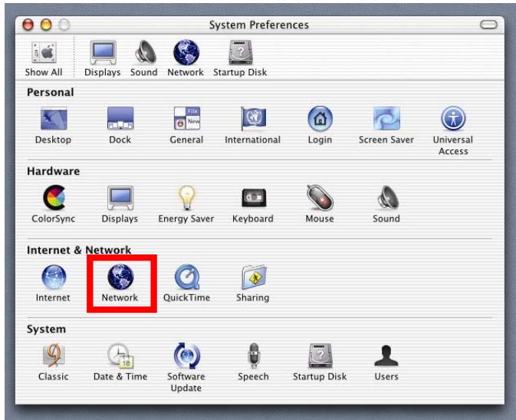Open International preferences flag icon
Screen dimensions: 516x420
coord(253,118)
